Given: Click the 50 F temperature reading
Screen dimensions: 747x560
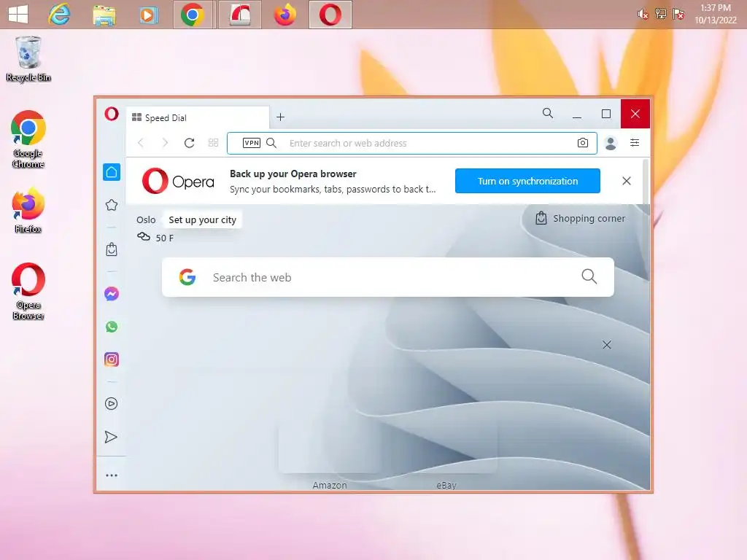Looking at the screenshot, I should [164, 238].
